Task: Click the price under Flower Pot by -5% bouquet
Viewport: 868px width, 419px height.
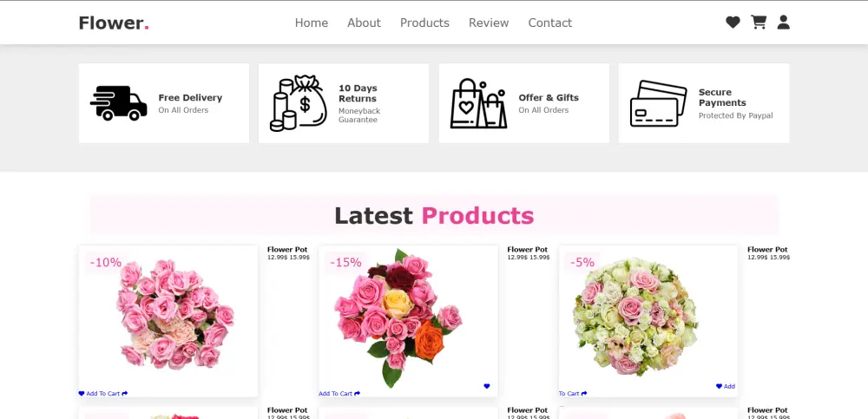Action: [769, 258]
